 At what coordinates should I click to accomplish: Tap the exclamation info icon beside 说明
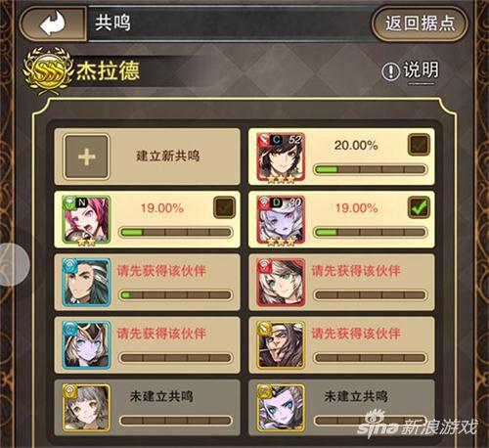pos(390,71)
